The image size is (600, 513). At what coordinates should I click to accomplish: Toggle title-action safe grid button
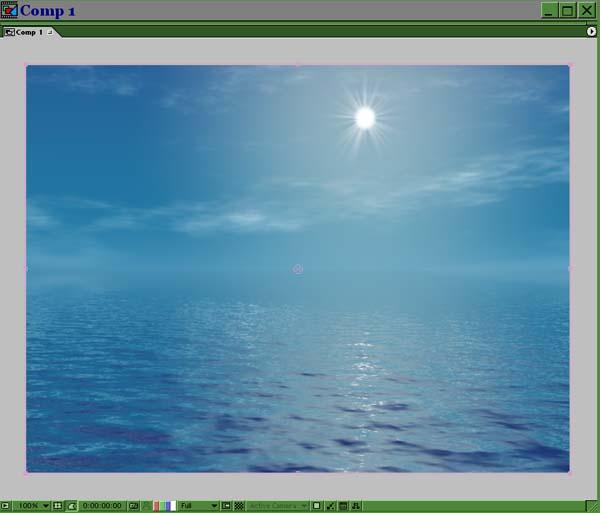57,506
